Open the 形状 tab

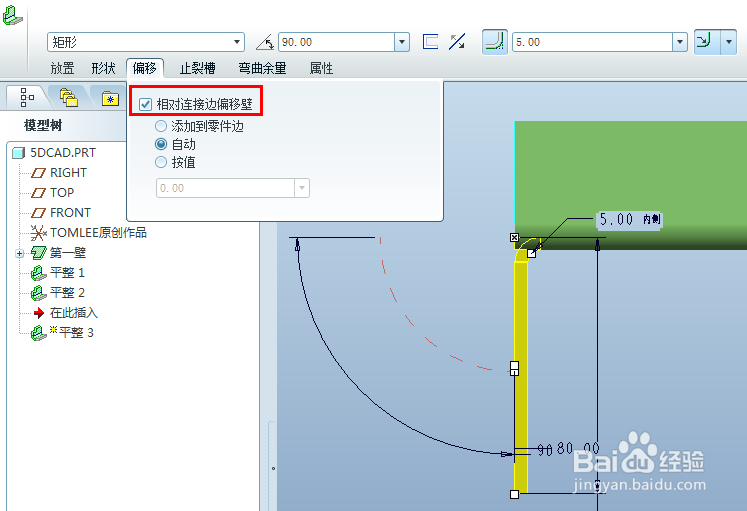pos(103,68)
